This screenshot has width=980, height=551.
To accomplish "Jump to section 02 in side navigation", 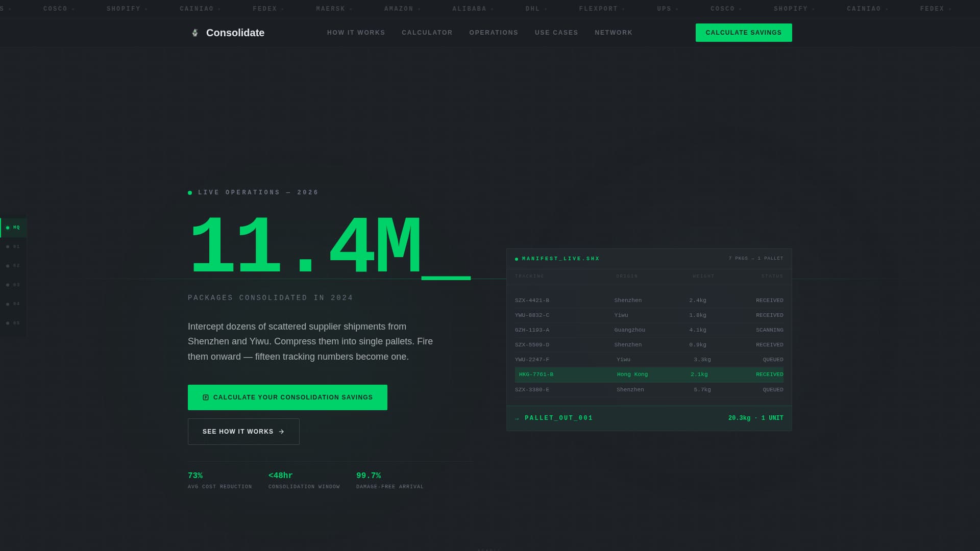I will coord(13,266).
